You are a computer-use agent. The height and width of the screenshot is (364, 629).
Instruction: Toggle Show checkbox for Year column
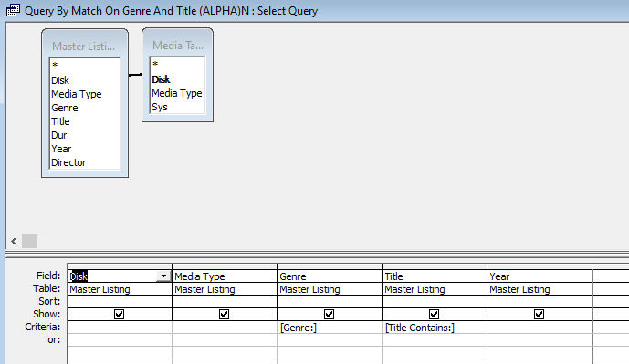coord(540,315)
